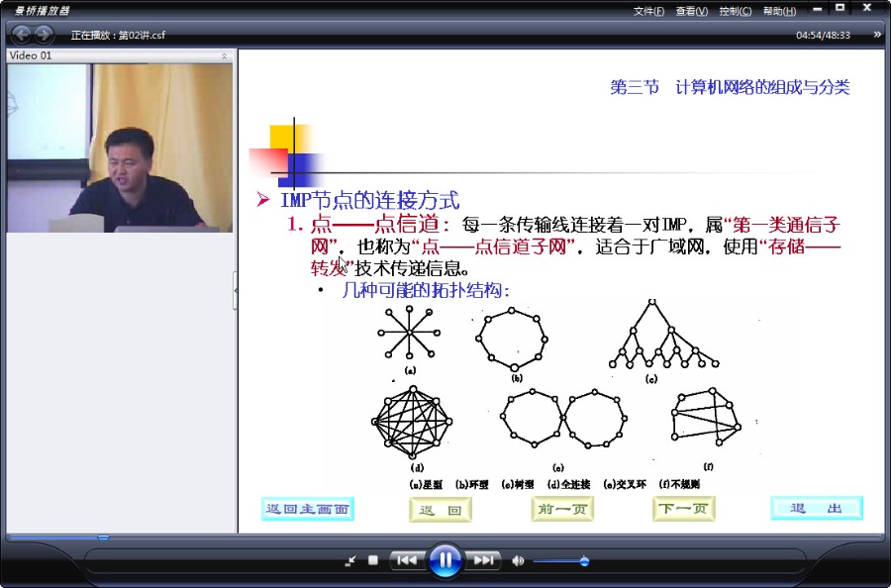Viewport: 891px width, 588px height.
Task: Collapse the Video 01 panel
Action: [x=224, y=55]
